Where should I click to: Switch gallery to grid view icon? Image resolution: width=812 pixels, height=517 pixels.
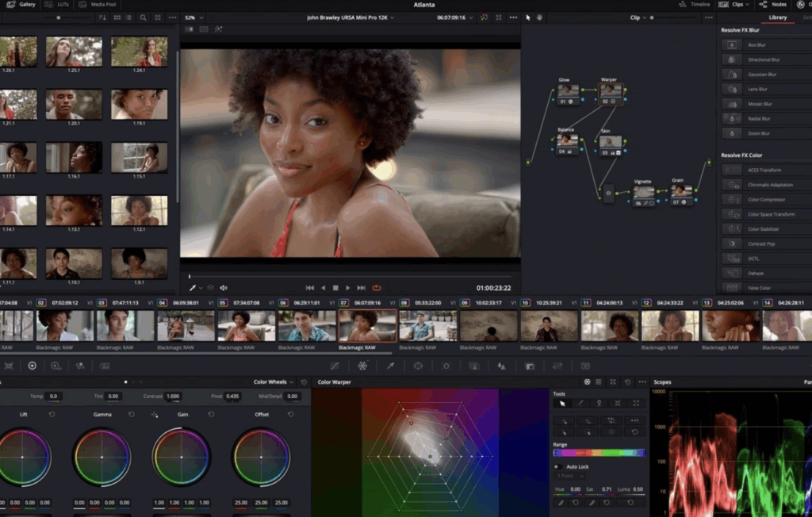[x=117, y=17]
